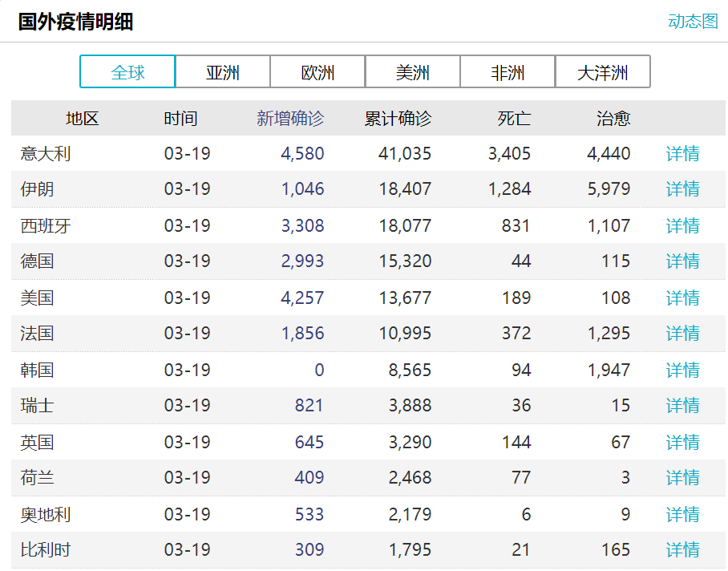The height and width of the screenshot is (571, 728).
Task: Select the 伊朗 region name
Action: (37, 189)
